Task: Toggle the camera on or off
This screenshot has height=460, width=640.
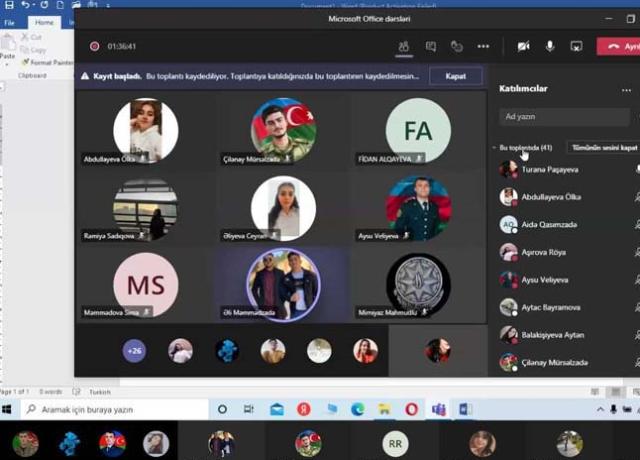Action: 523,46
